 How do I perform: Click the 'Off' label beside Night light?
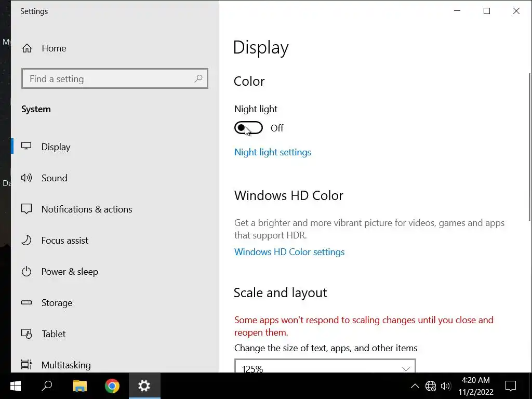click(x=277, y=128)
